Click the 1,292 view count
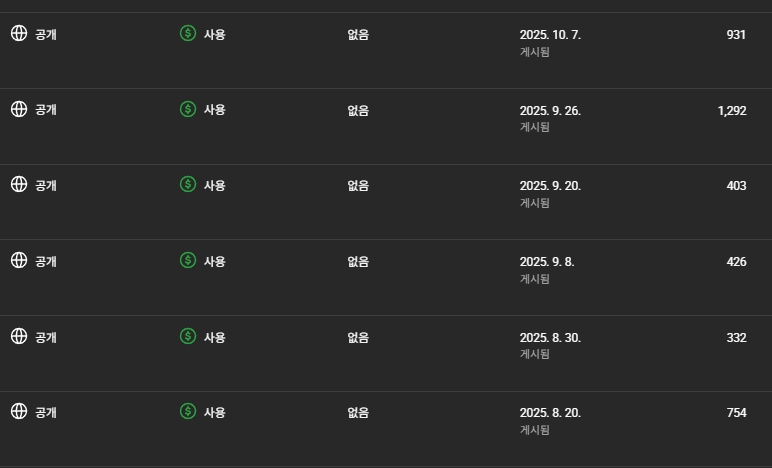The width and height of the screenshot is (772, 468). [x=732, y=110]
